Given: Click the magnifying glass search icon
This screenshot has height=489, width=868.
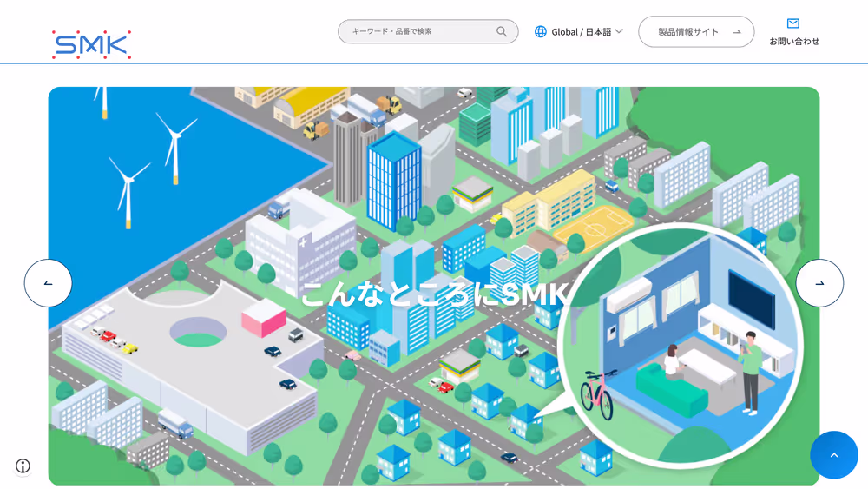Looking at the screenshot, I should (502, 32).
